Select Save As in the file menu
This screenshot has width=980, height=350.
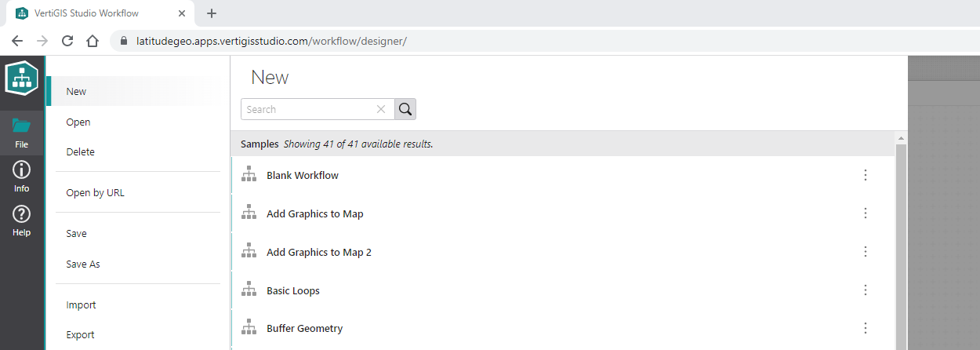pyautogui.click(x=83, y=264)
